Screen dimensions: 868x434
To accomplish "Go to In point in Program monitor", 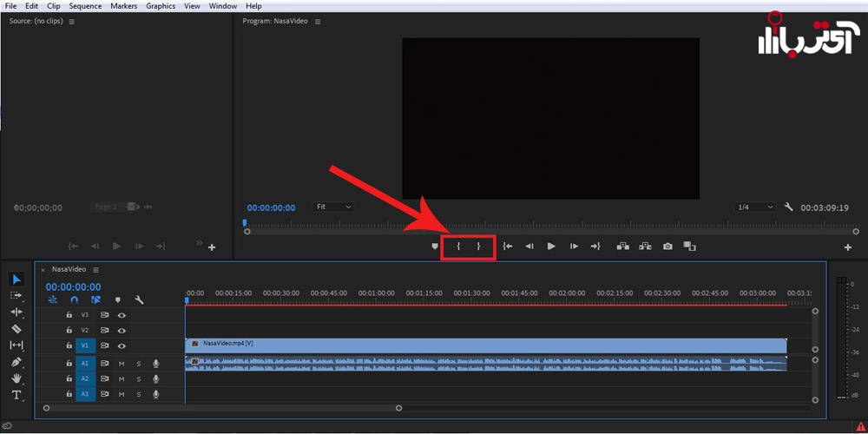I will pyautogui.click(x=507, y=247).
